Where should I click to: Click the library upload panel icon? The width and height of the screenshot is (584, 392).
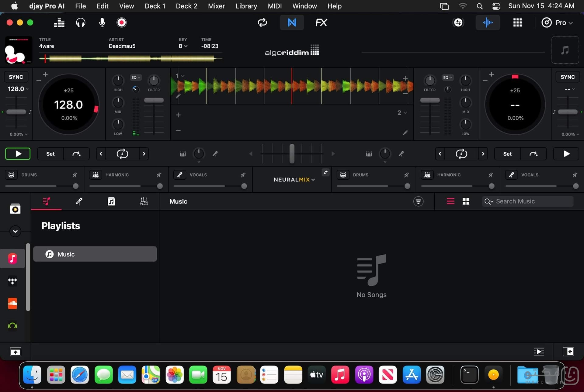[16, 352]
